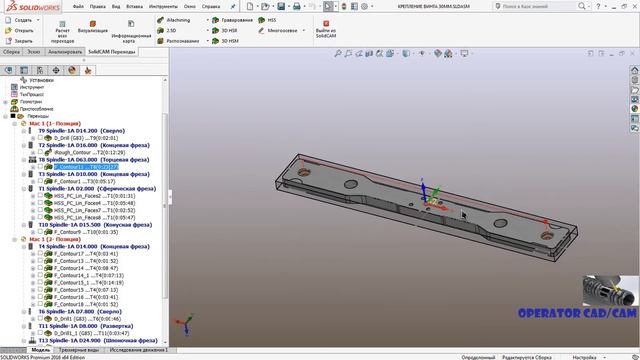This screenshot has width=640, height=360.
Task: Tick the checkbox for F_Contour1 T3
Action: [x=40, y=181]
